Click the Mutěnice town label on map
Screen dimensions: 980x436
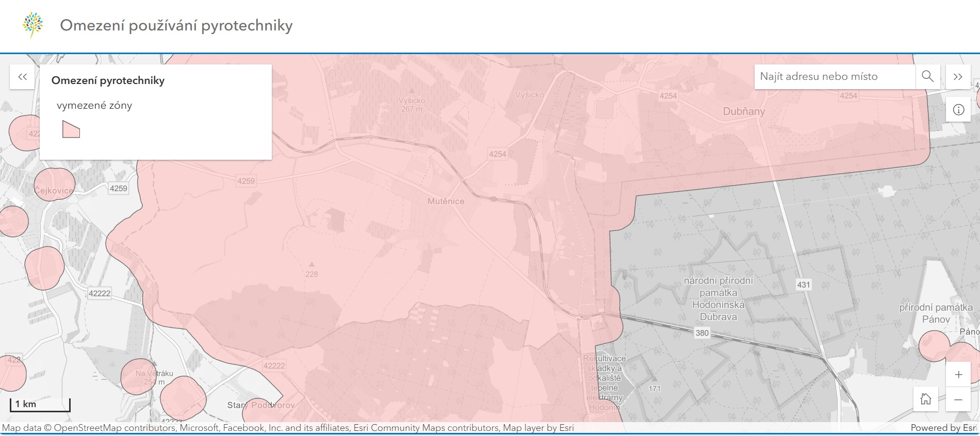tap(446, 202)
